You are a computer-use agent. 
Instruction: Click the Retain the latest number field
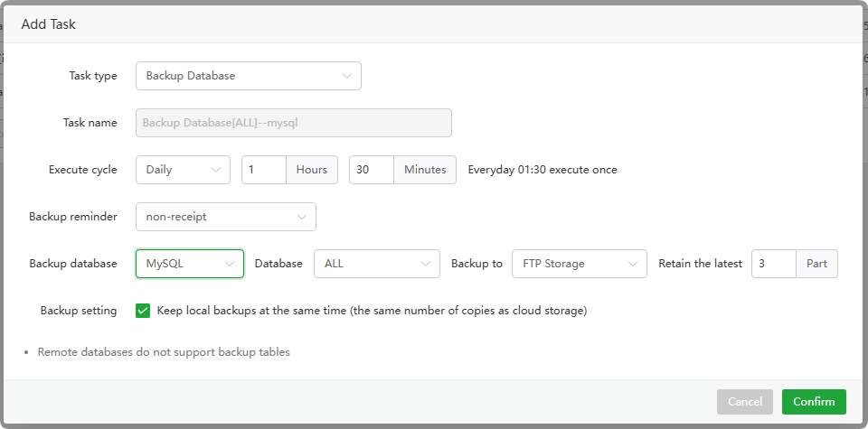pos(773,264)
